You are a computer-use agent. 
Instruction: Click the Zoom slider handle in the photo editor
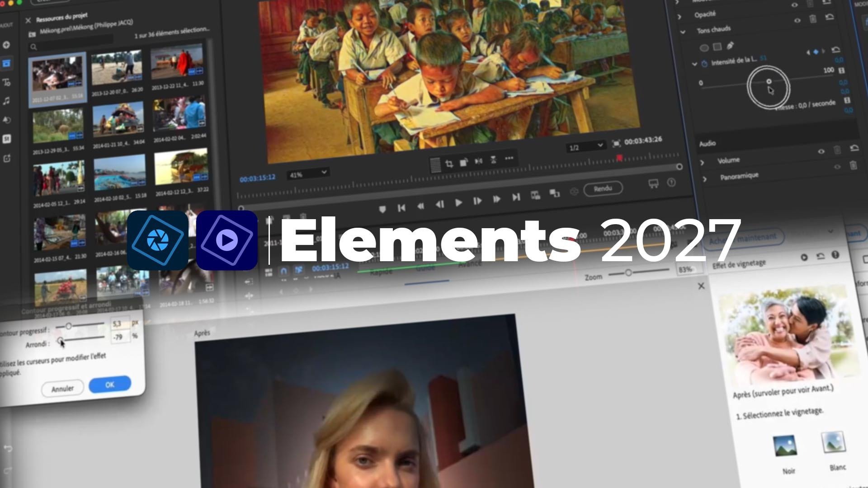point(628,272)
